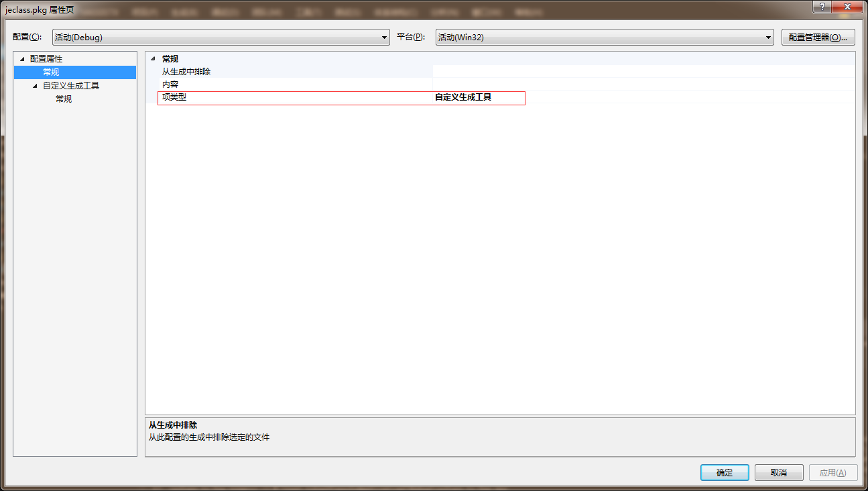The width and height of the screenshot is (868, 491).
Task: Open the 平台 dropdown showing 活动(Win32)
Action: pyautogui.click(x=605, y=38)
